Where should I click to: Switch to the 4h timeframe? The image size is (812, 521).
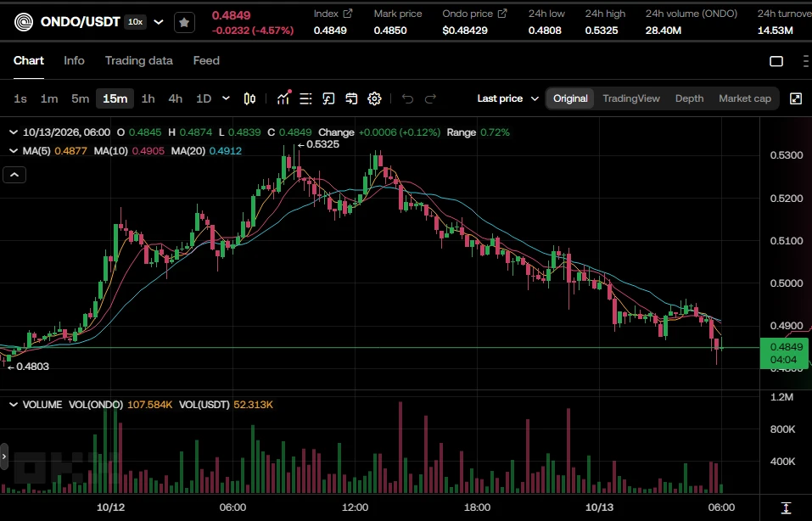pos(176,98)
